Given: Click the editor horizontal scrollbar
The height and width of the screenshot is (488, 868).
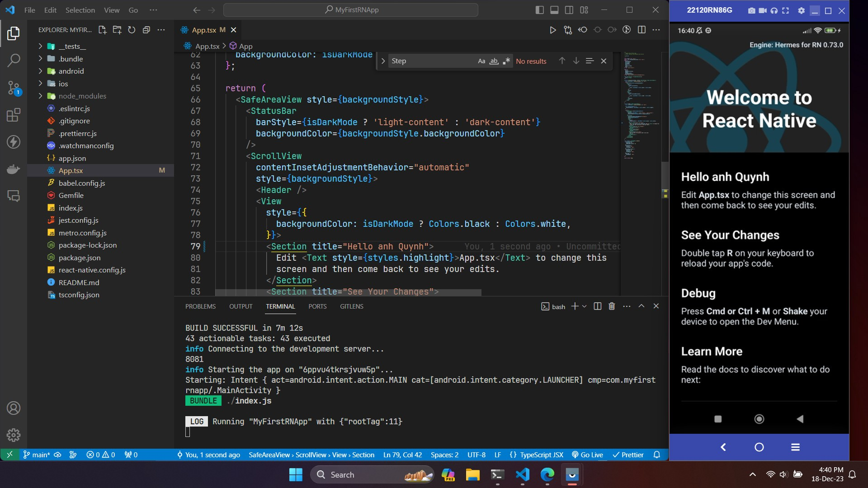Looking at the screenshot, I should (348, 292).
